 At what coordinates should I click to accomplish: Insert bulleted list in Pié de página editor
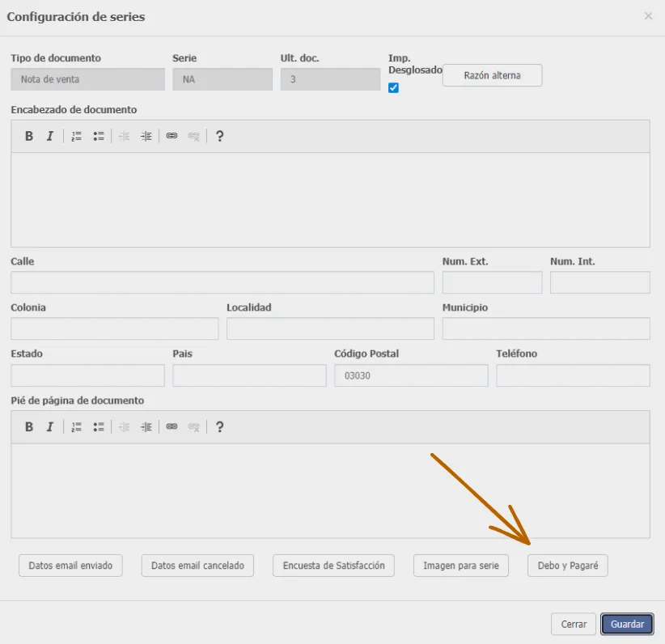click(x=99, y=427)
